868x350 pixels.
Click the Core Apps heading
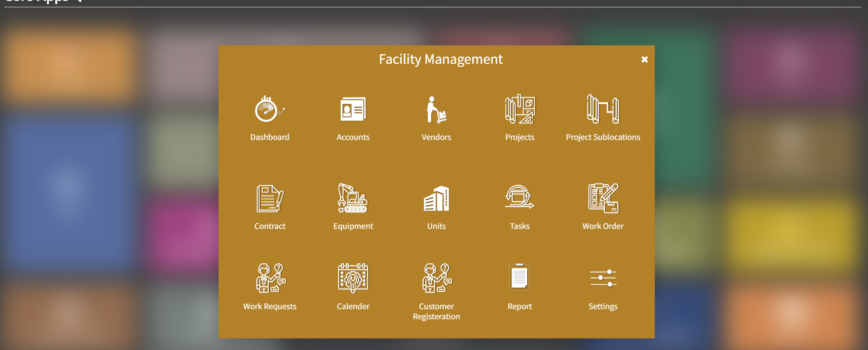pos(37,2)
